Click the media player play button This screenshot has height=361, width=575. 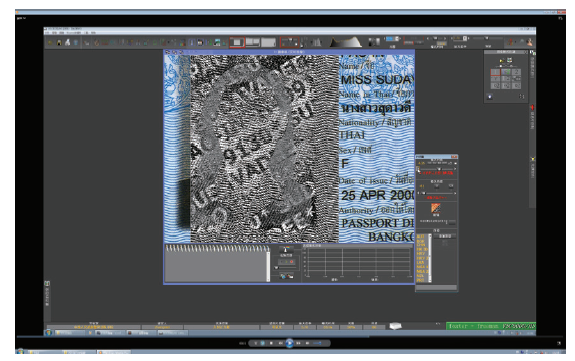coord(289,343)
